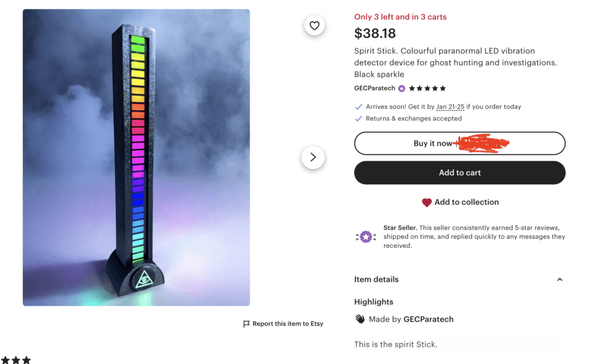Click the waving hand Made by icon
The image size is (610, 364).
coord(360,319)
